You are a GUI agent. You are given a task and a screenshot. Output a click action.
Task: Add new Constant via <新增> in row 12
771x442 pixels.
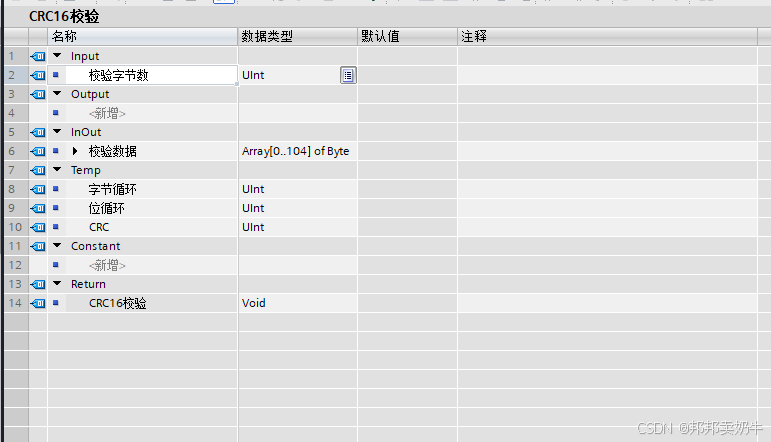click(107, 265)
